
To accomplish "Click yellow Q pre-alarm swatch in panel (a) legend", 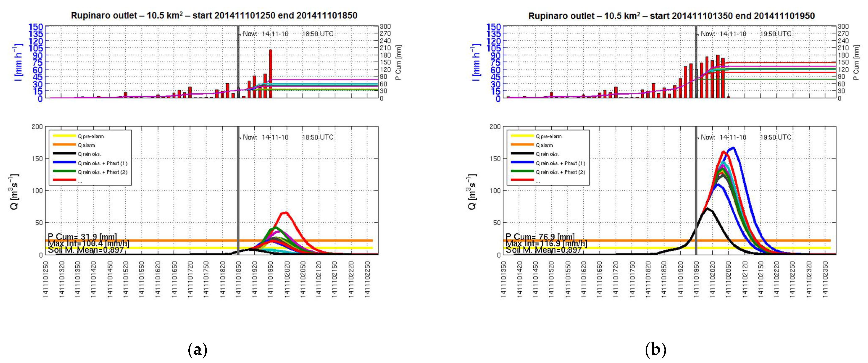I will 64,136.
